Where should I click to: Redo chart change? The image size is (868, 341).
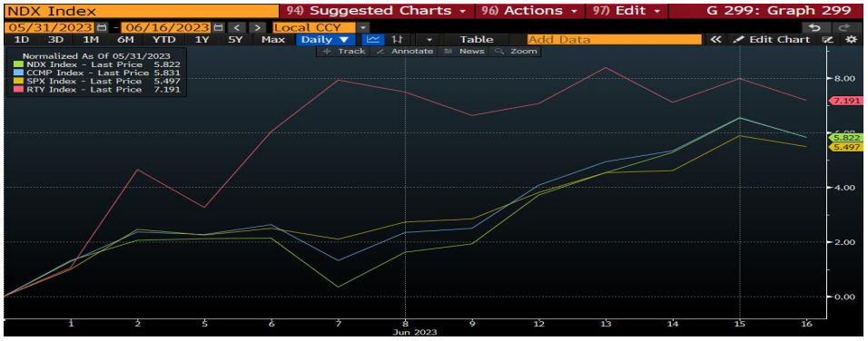(x=844, y=27)
